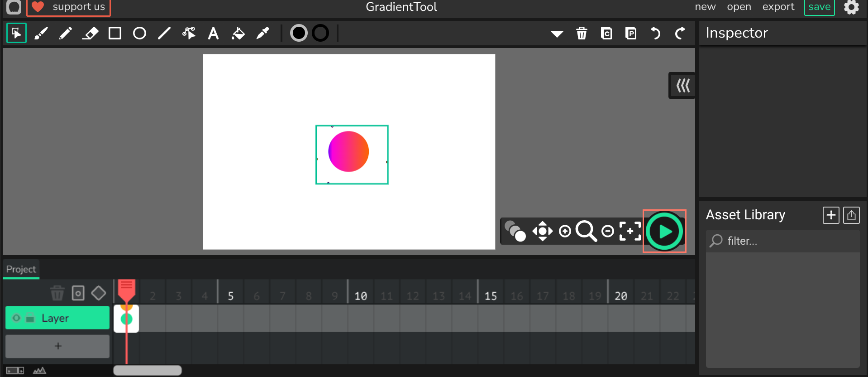Viewport: 868px width, 377px height.
Task: Click open in top menu
Action: pos(739,7)
